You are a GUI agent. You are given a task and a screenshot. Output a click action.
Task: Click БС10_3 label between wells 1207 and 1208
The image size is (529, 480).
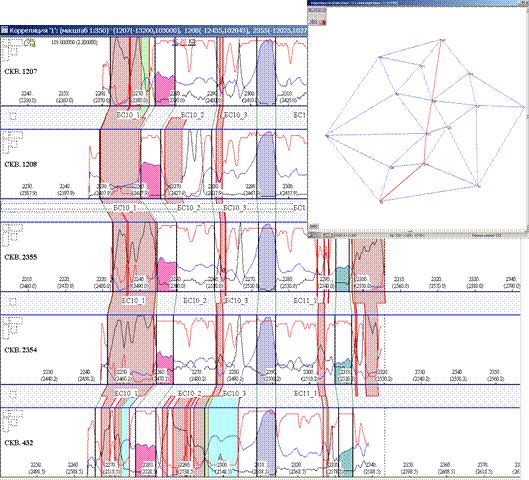pyautogui.click(x=235, y=115)
